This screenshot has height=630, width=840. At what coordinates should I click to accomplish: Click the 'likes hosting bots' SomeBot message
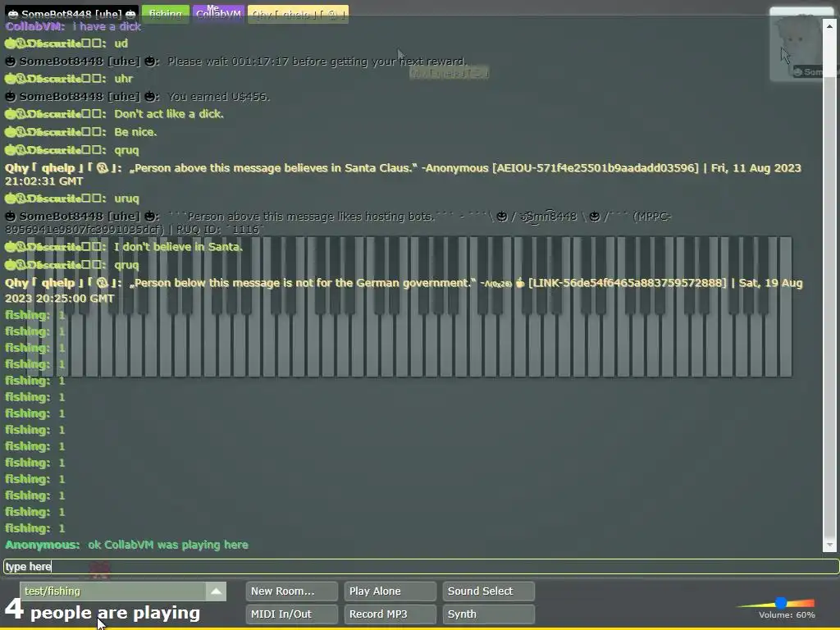click(x=338, y=222)
